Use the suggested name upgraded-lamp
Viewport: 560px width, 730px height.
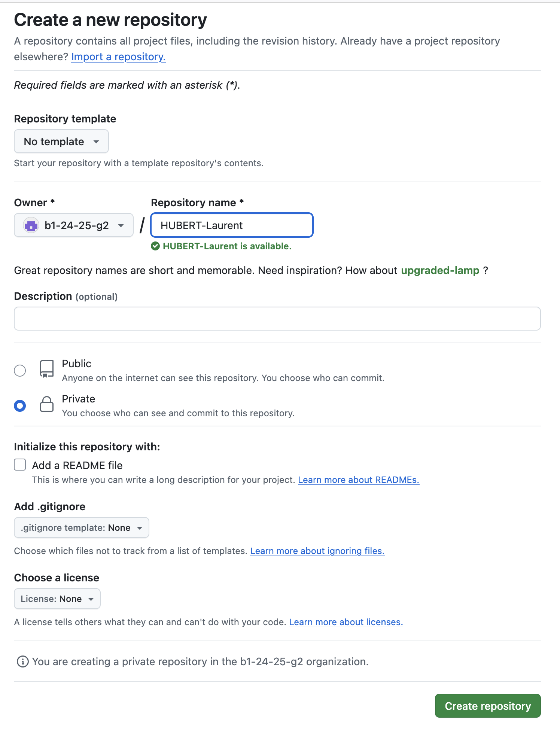[x=440, y=270]
